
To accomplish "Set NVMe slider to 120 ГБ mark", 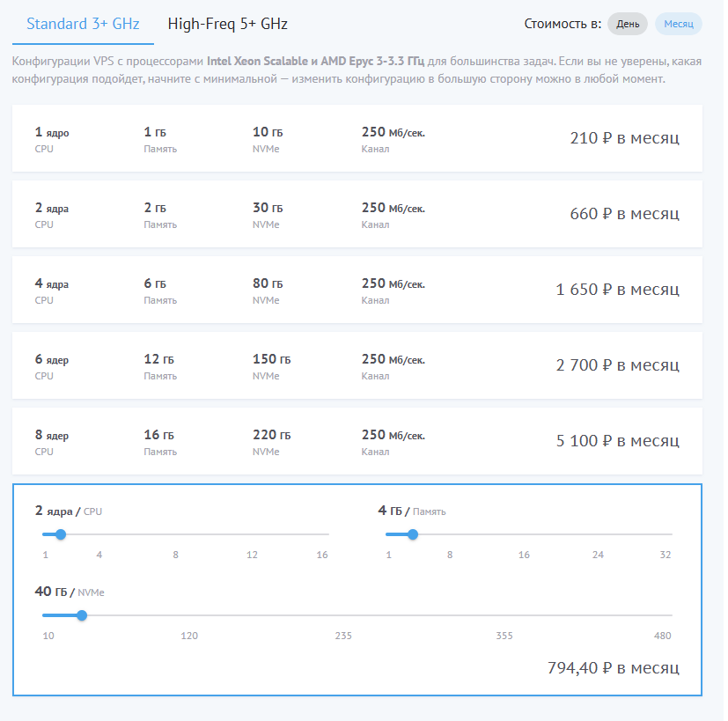I will coord(189,615).
